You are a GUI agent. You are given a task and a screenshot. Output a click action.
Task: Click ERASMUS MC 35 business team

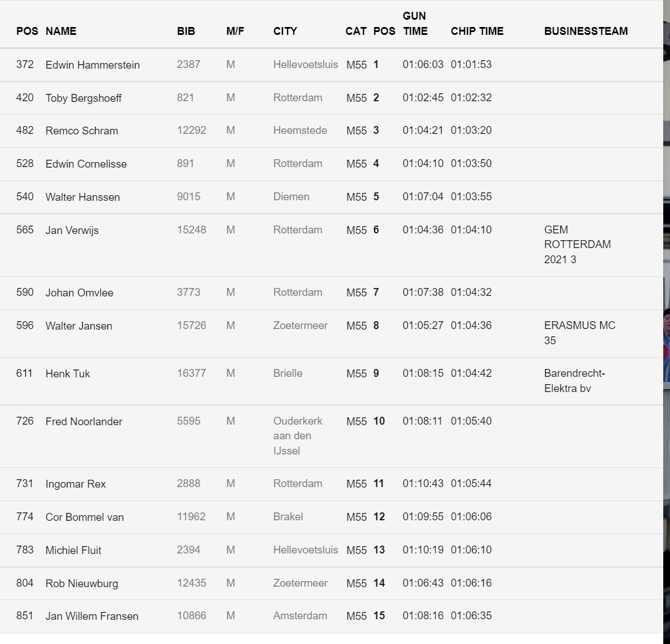[579, 333]
